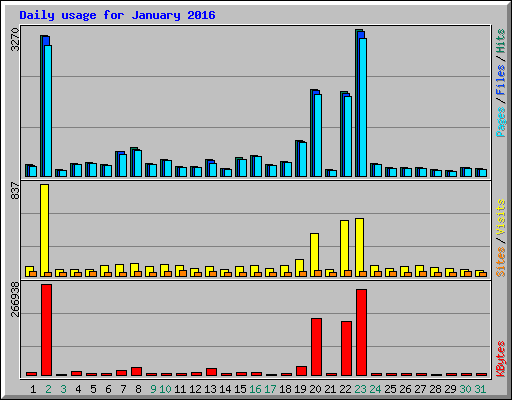This screenshot has width=512, height=400.
Task: Click the day 8 cyan pages bar
Action: coord(138,163)
